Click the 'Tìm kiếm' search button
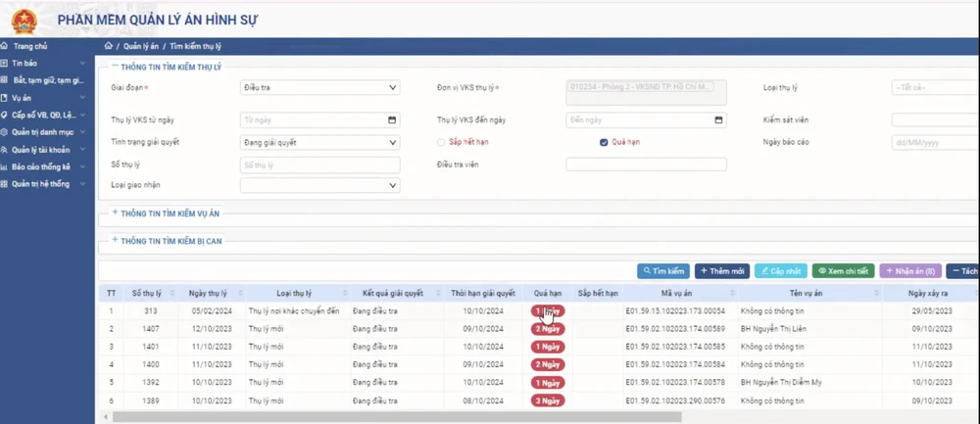Screen dimensions: 980x424 (663, 271)
